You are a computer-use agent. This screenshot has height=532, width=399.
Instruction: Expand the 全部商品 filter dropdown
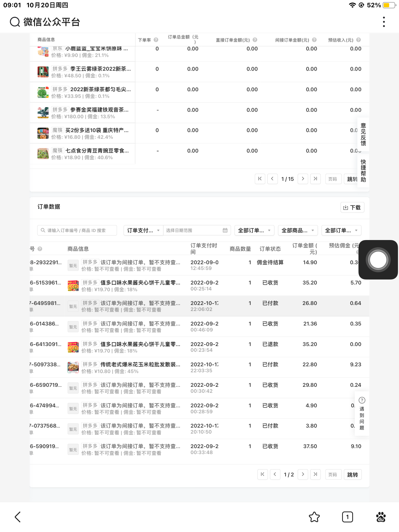pos(298,230)
